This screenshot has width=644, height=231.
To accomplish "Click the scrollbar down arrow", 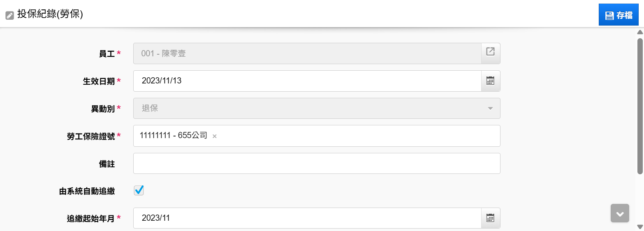I will click(x=640, y=226).
